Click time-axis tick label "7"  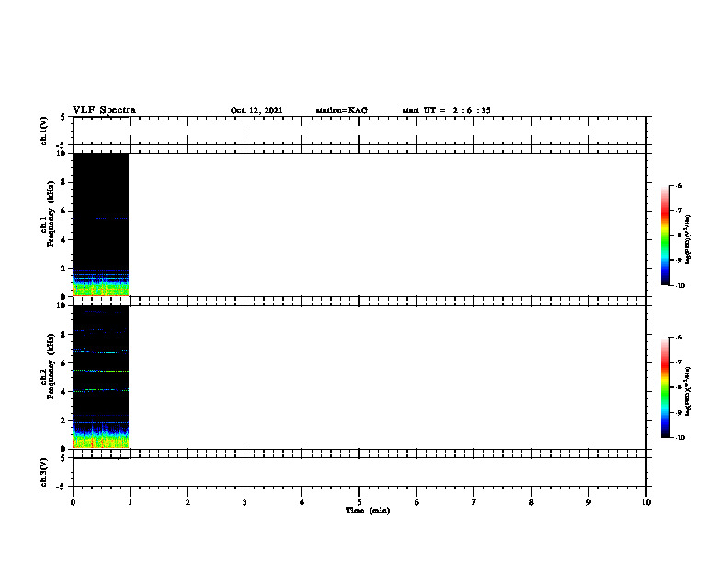pos(474,502)
